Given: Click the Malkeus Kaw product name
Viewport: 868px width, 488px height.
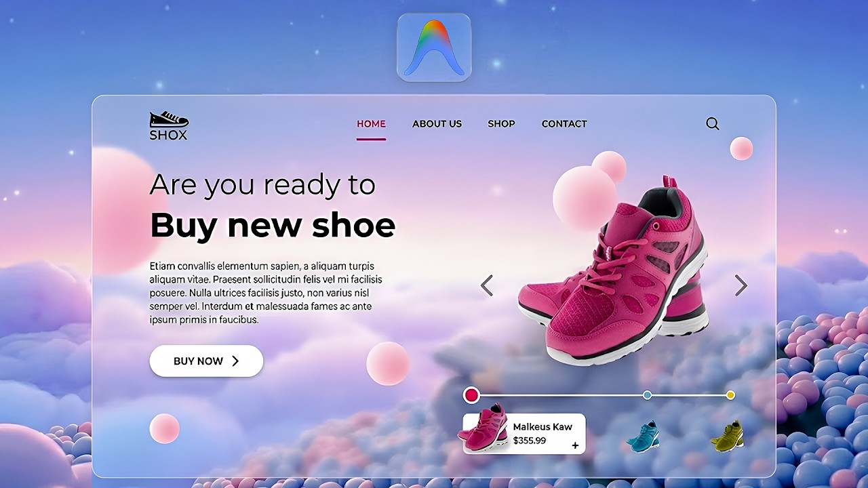Looking at the screenshot, I should click(x=542, y=427).
